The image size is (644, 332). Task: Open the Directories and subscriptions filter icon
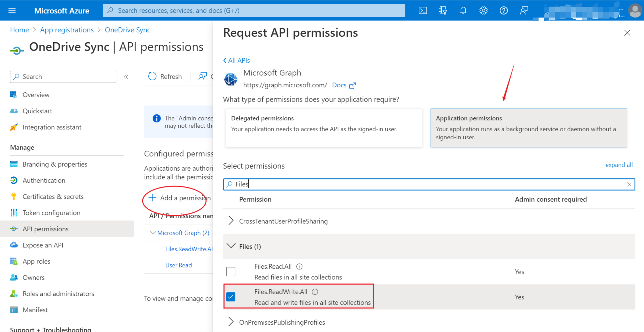443,11
